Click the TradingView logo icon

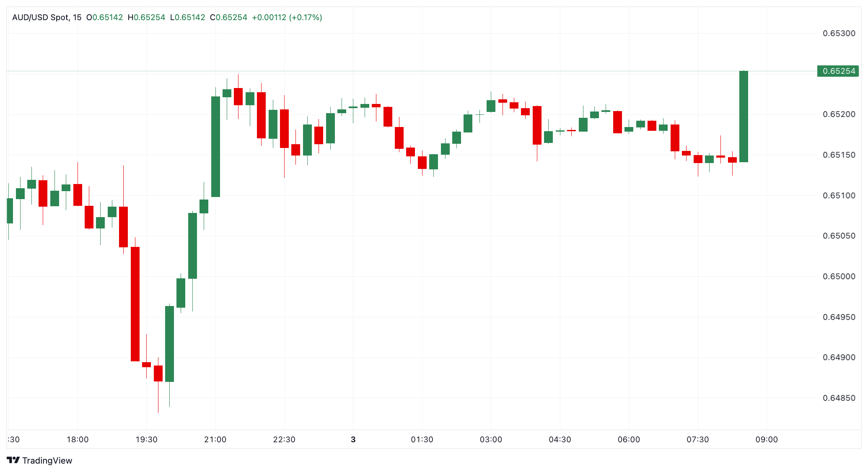click(13, 460)
